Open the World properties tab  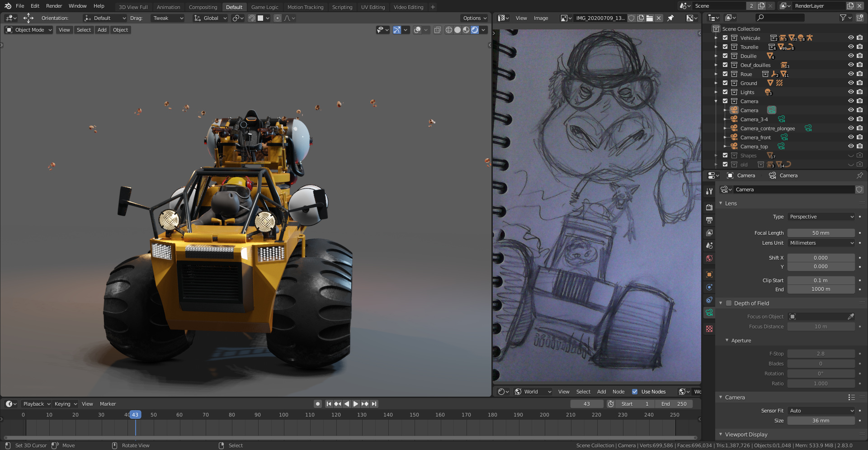[709, 258]
